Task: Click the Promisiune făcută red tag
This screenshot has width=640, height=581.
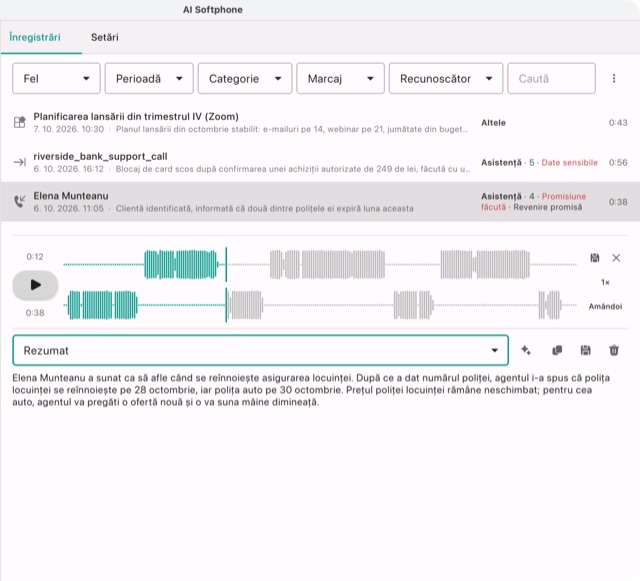Action: click(x=533, y=202)
